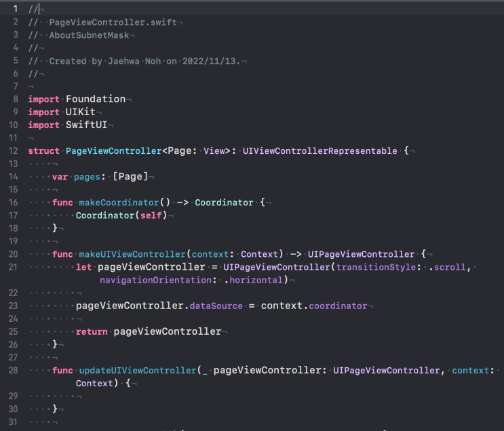
Task: Click line number 28 in the gutter
Action: (13, 370)
